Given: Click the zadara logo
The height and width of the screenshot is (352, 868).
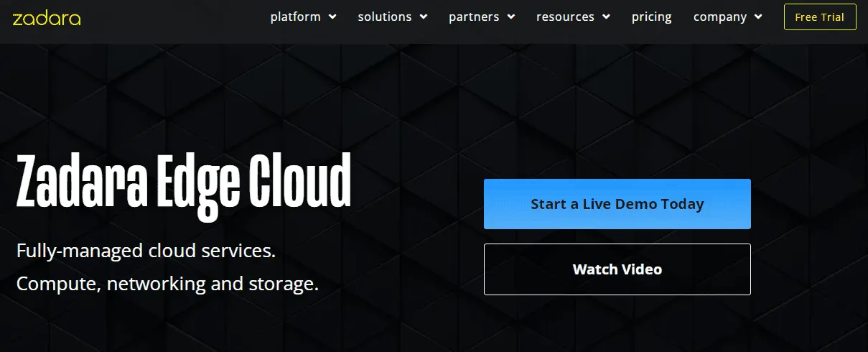Looking at the screenshot, I should pos(47,18).
